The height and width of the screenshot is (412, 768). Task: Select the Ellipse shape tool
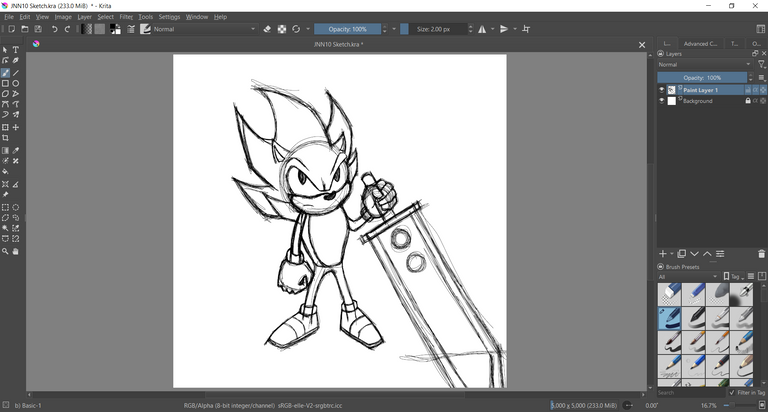[x=16, y=84]
